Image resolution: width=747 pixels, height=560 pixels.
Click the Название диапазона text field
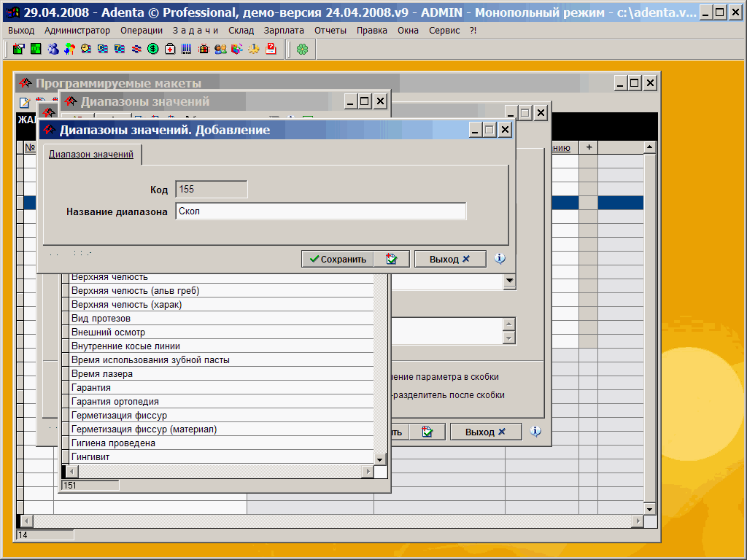320,211
